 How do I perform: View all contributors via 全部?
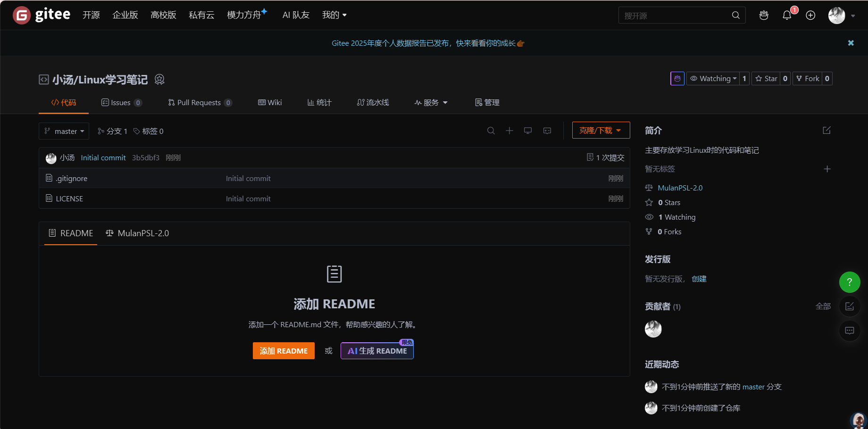coord(823,306)
